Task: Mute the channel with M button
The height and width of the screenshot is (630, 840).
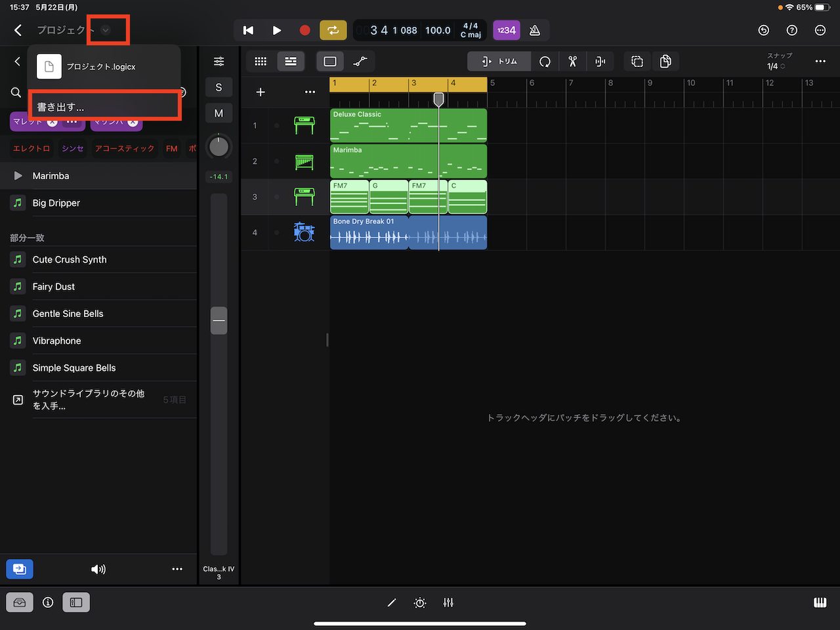Action: pyautogui.click(x=219, y=114)
